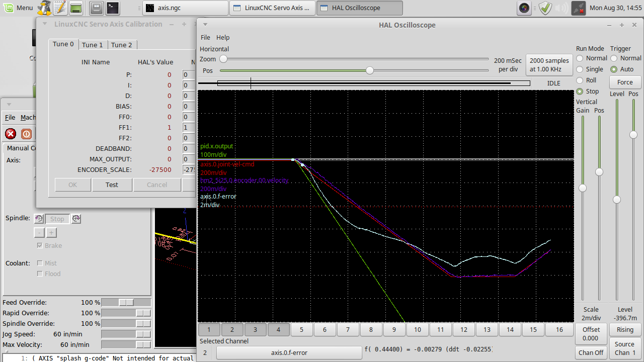Switch to the Tune 1 tab
Screen dimensions: 644x362
coord(93,45)
